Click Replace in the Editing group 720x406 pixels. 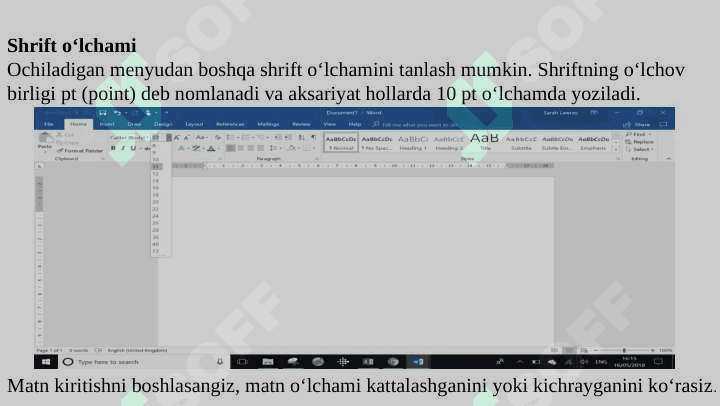click(x=641, y=142)
